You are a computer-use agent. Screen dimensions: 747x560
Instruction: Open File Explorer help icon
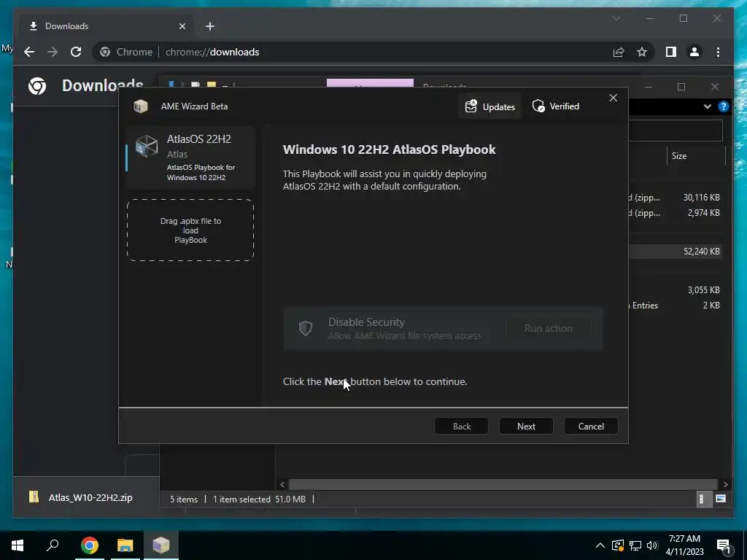(723, 106)
